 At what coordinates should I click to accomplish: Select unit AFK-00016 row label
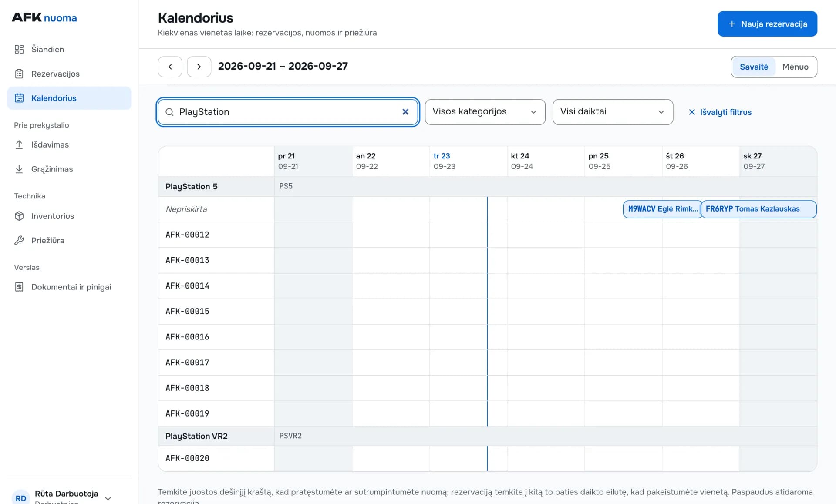pos(187,337)
